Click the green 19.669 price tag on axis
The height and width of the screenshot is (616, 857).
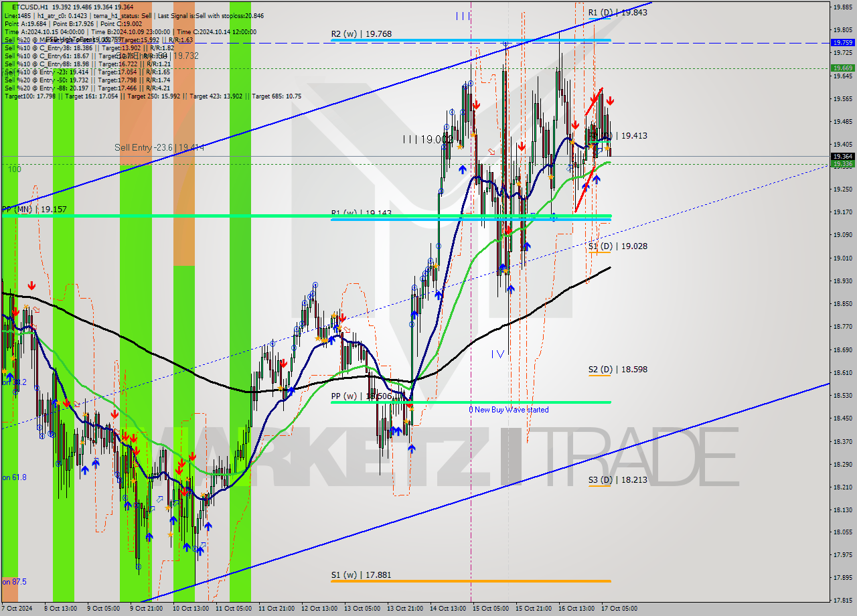[x=842, y=68]
